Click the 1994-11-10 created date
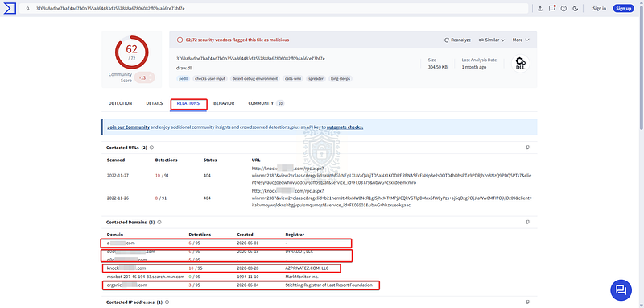 point(248,277)
